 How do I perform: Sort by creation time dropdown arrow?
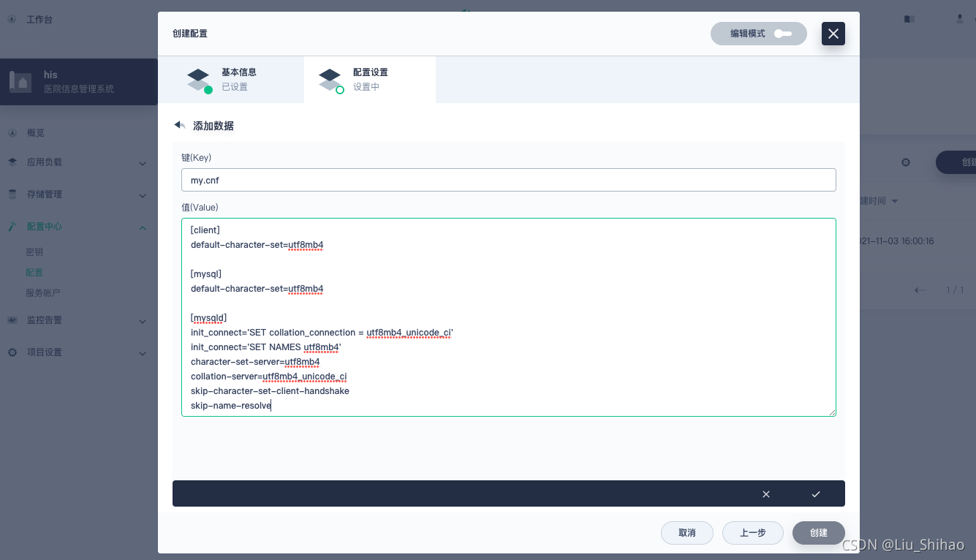coord(894,201)
